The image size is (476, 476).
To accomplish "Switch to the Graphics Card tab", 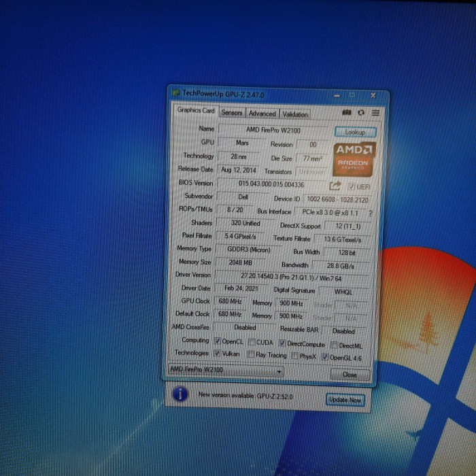I will pyautogui.click(x=196, y=110).
